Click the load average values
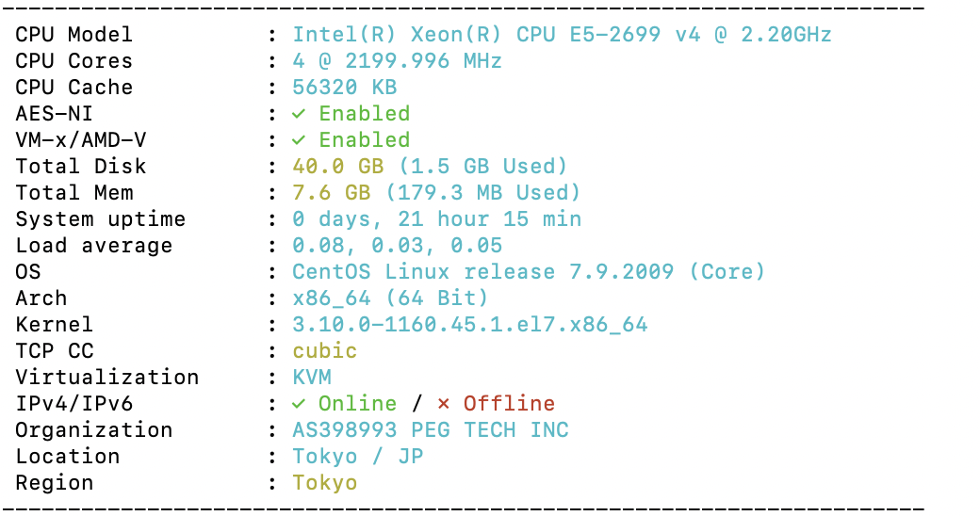The height and width of the screenshot is (516, 980). click(x=397, y=246)
